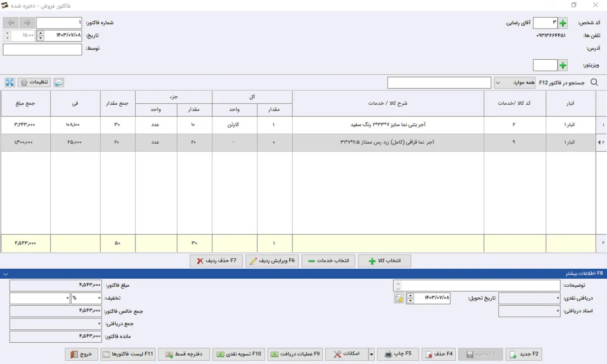The image size is (607, 364).
Task: Open the همه موارد search filter dropdown
Action: pos(515,82)
